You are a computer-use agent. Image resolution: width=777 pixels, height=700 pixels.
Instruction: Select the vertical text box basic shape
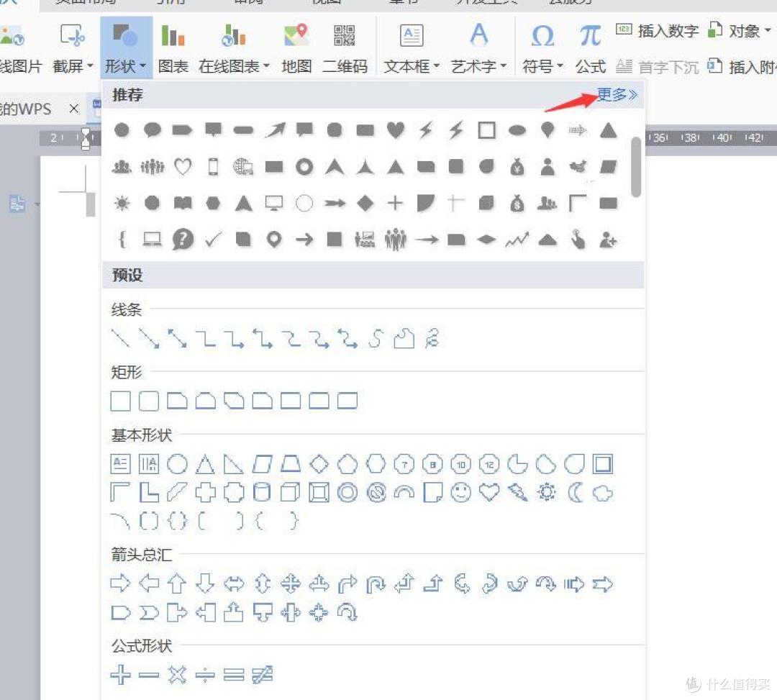[x=149, y=464]
